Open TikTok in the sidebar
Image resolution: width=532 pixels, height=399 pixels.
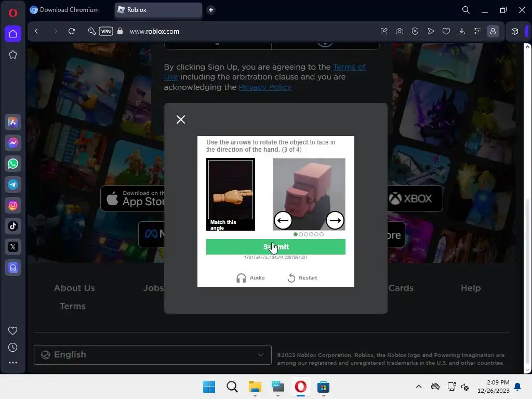(13, 226)
